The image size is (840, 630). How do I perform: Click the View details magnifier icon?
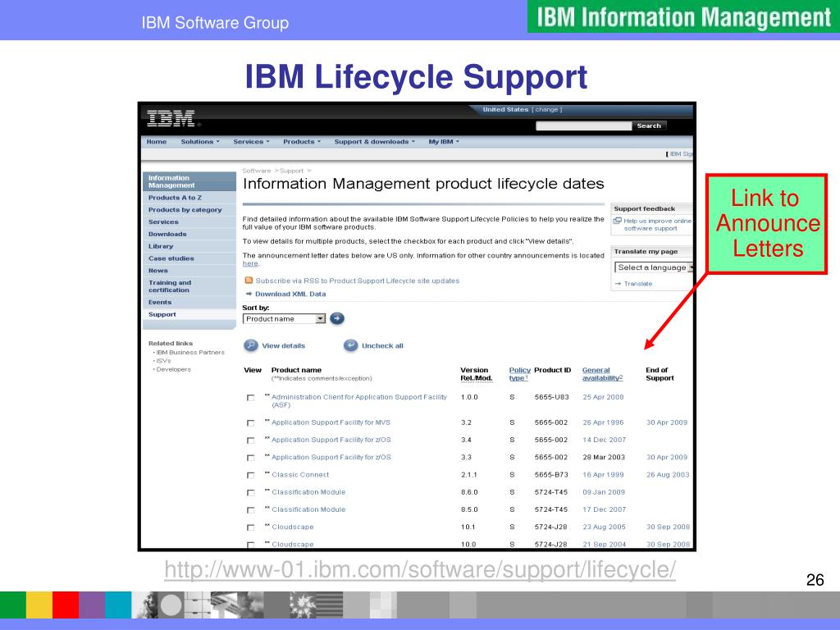click(x=251, y=345)
